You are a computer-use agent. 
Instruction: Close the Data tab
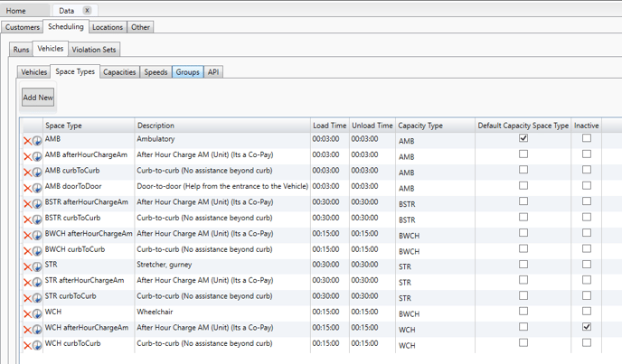point(88,10)
